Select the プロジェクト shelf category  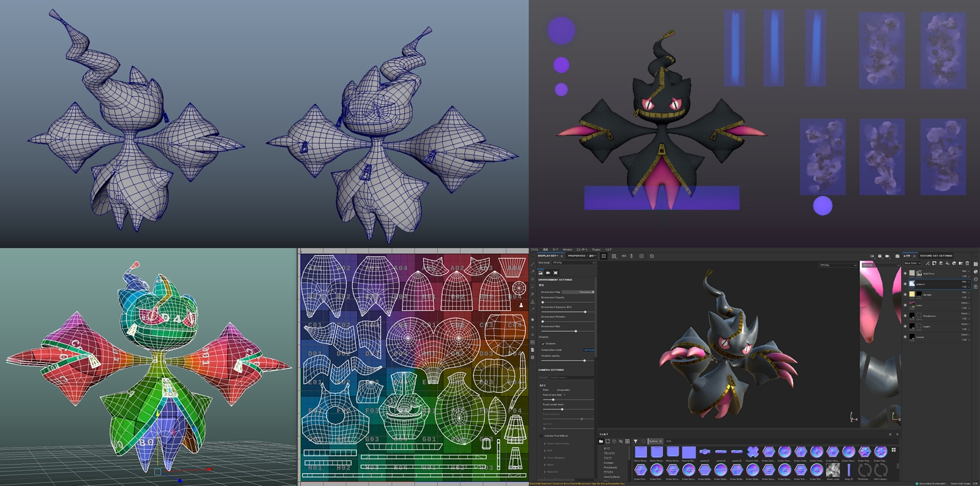coord(609,453)
